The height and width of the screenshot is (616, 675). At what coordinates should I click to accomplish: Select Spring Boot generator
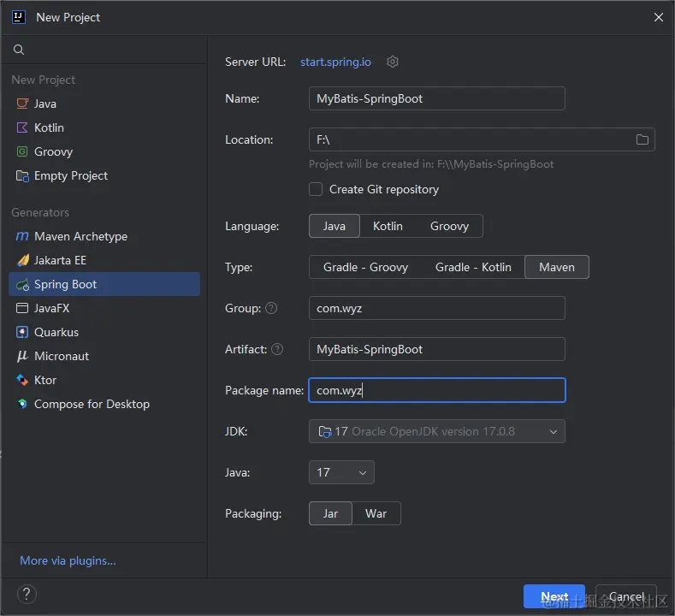[x=104, y=284]
